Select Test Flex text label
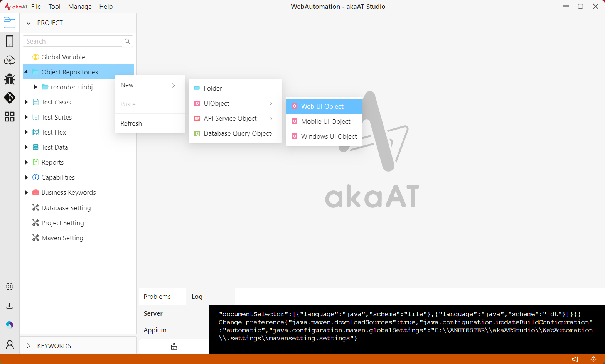 tap(54, 132)
